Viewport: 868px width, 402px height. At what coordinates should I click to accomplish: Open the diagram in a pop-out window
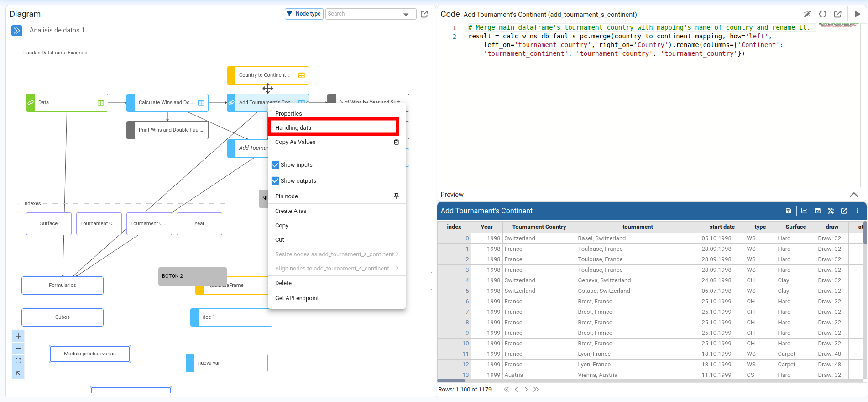424,14
